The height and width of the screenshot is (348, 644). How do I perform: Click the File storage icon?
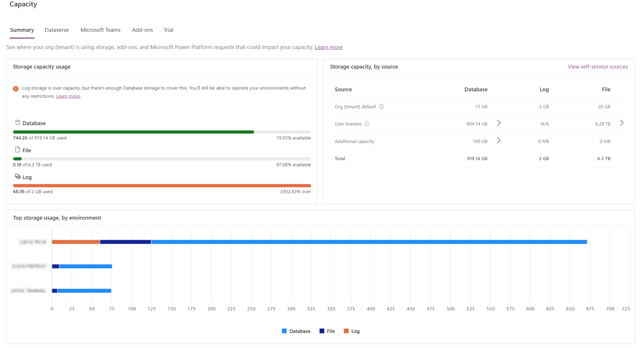[x=17, y=150]
